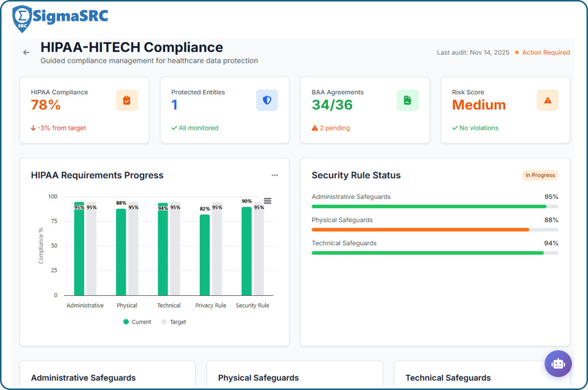Click the green Physical current bar

click(121, 252)
